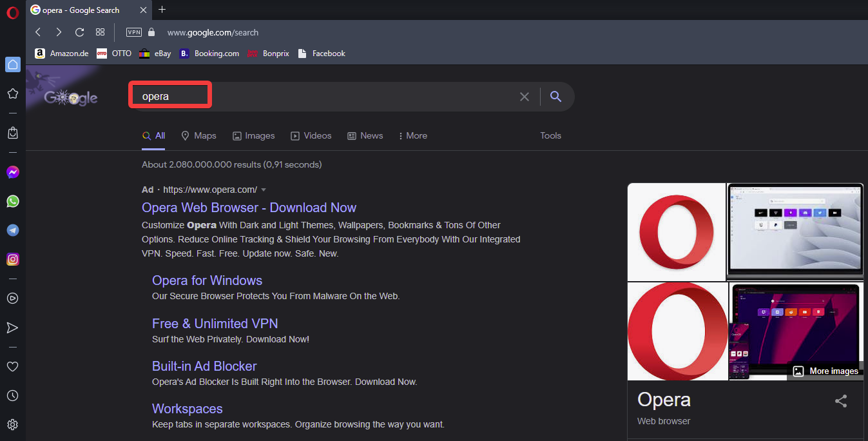Open the Workspaces link

click(188, 409)
